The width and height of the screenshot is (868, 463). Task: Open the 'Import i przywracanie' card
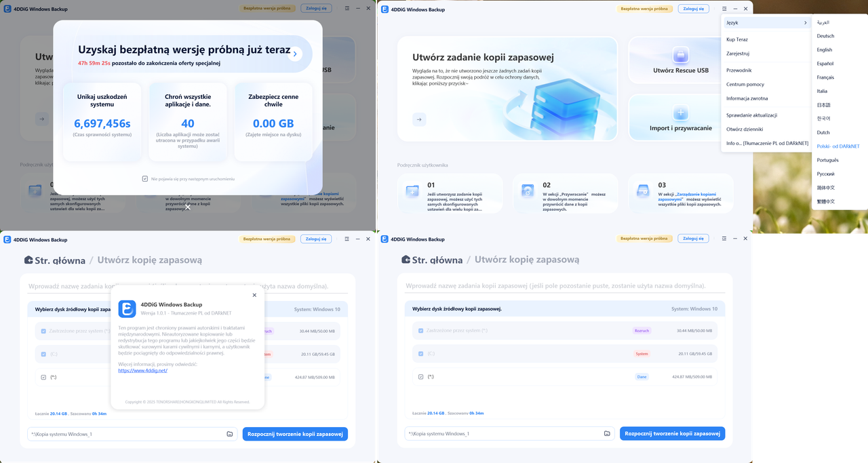click(681, 117)
